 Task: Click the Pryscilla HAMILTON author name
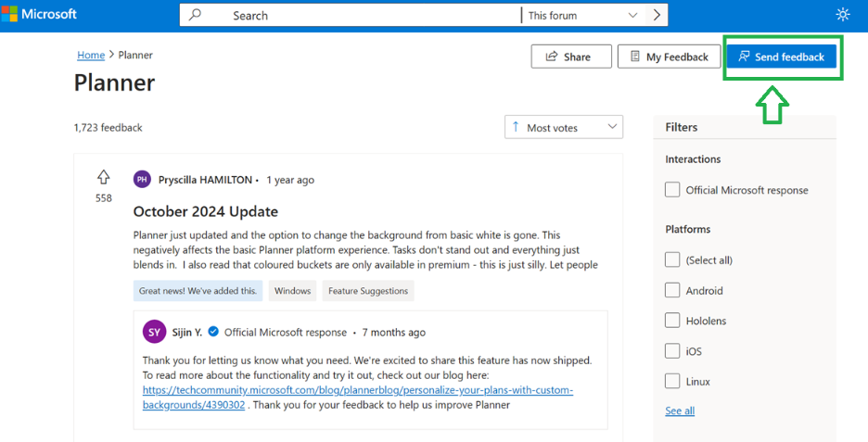205,180
